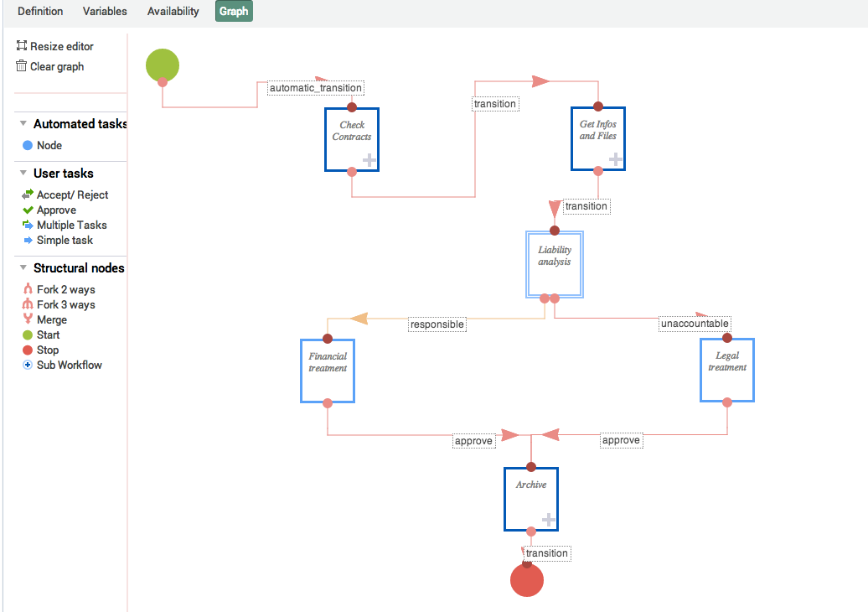Click the Fork 2 ways label
Screen dimensions: 868x612
point(66,290)
